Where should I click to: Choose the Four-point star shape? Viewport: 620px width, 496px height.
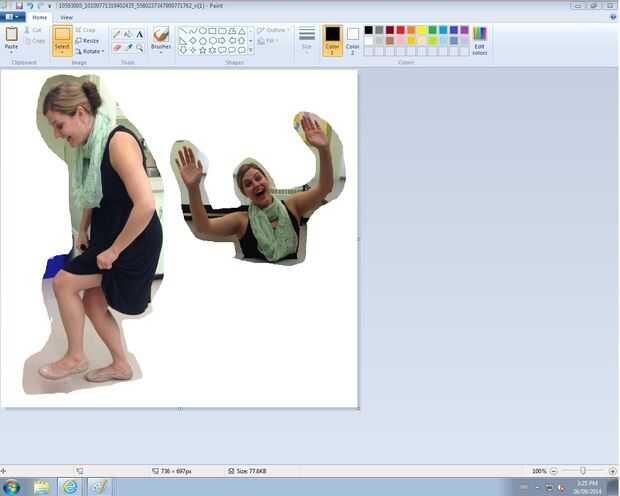(x=193, y=50)
